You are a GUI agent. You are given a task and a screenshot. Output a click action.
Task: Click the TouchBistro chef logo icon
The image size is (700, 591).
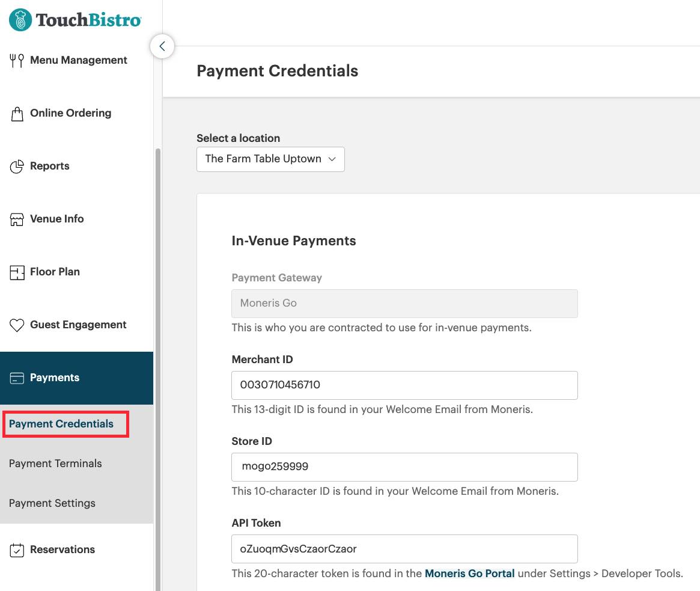(x=20, y=20)
